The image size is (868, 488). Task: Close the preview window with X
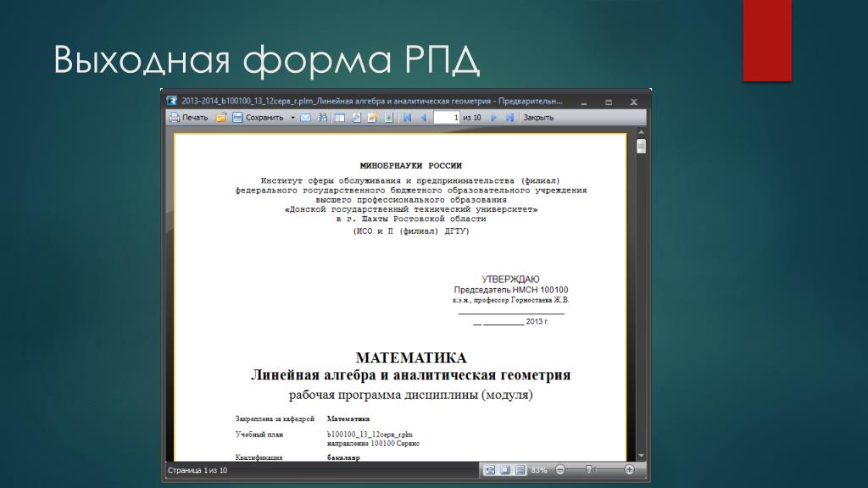click(634, 103)
